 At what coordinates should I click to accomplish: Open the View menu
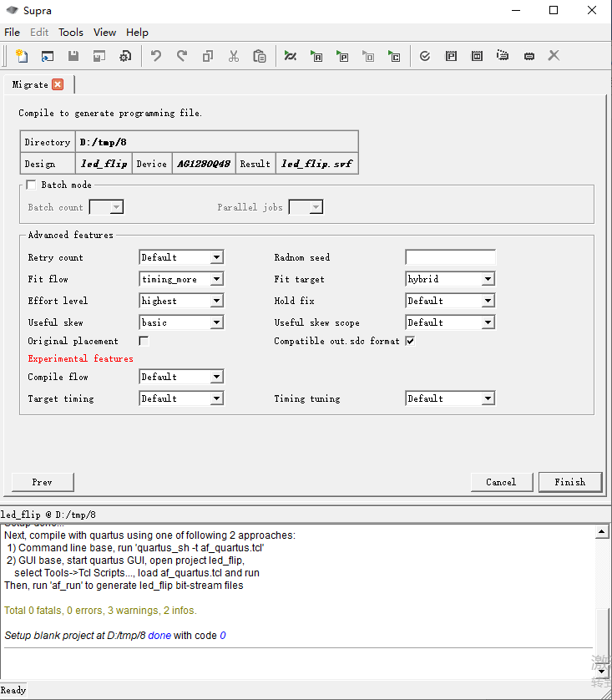(x=105, y=32)
